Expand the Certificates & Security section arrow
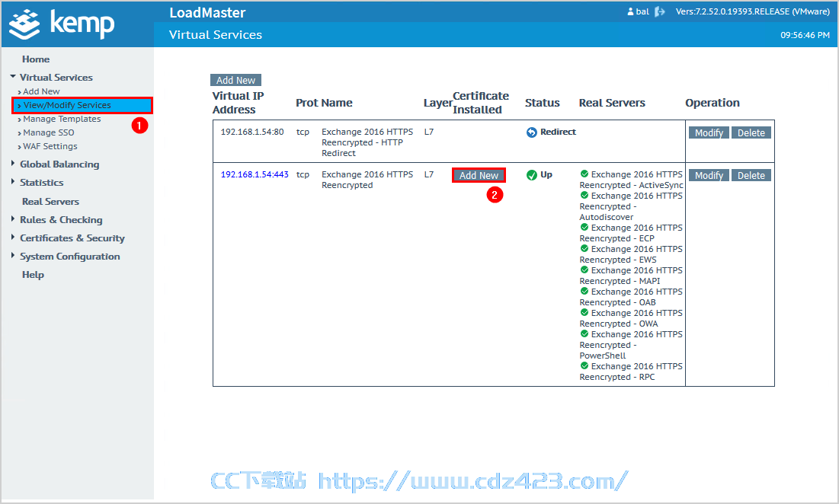Image resolution: width=839 pixels, height=504 pixels. coord(13,238)
